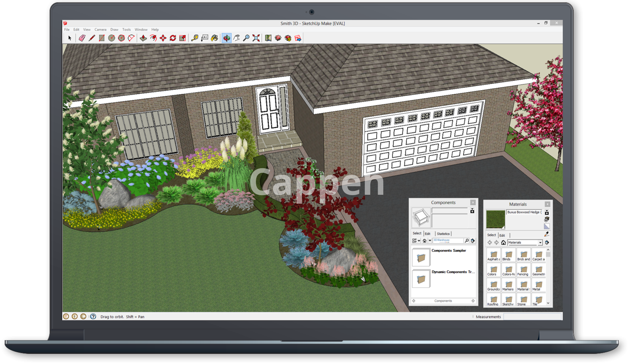The image size is (630, 364).
Task: Open the Camera menu
Action: coord(100,30)
